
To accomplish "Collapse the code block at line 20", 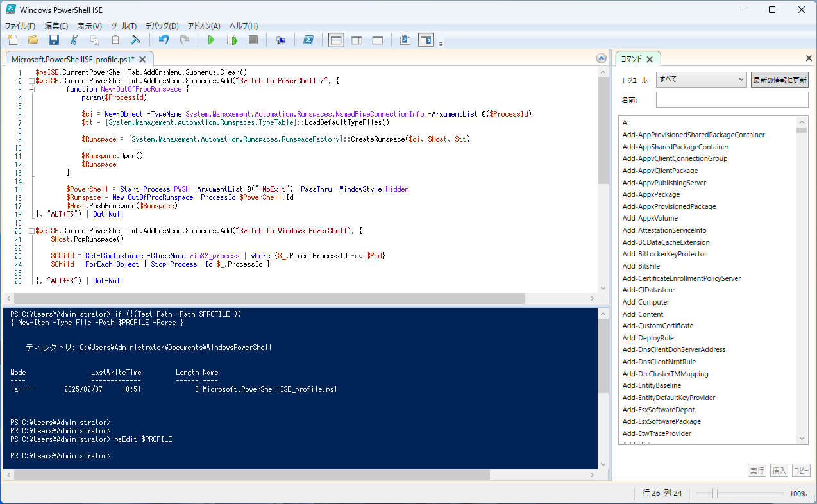I will pos(30,231).
